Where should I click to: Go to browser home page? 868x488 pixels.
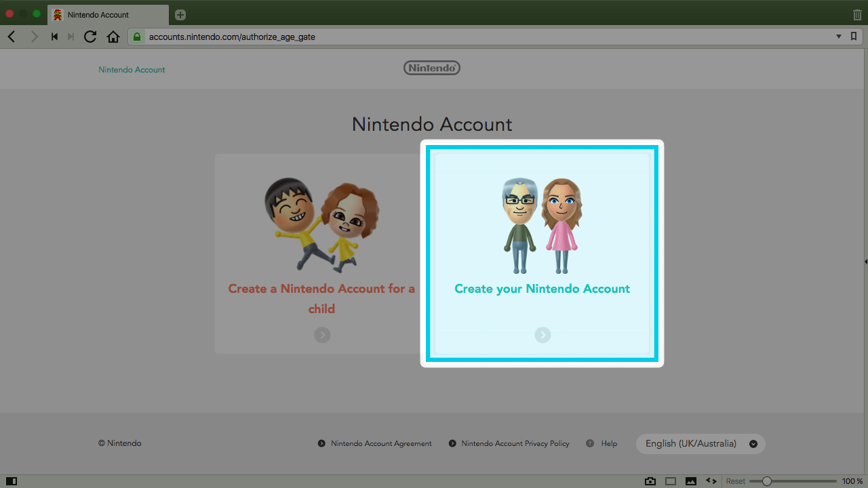pyautogui.click(x=113, y=37)
